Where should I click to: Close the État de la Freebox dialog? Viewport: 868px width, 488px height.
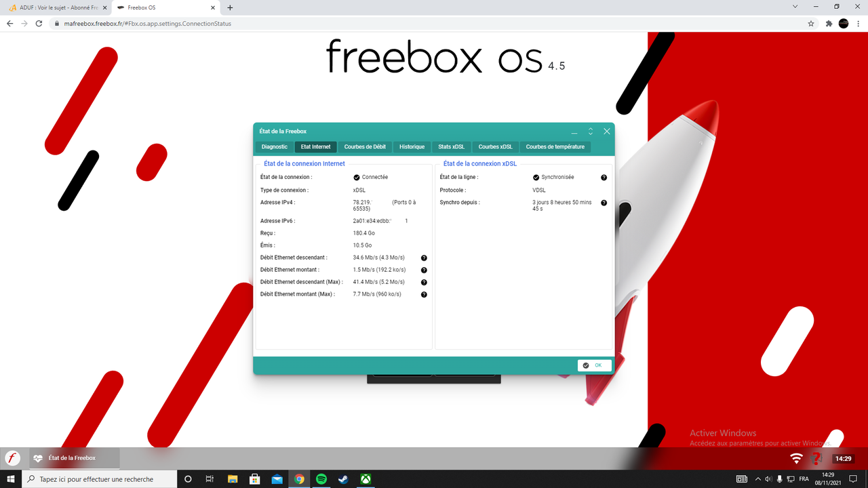tap(607, 131)
